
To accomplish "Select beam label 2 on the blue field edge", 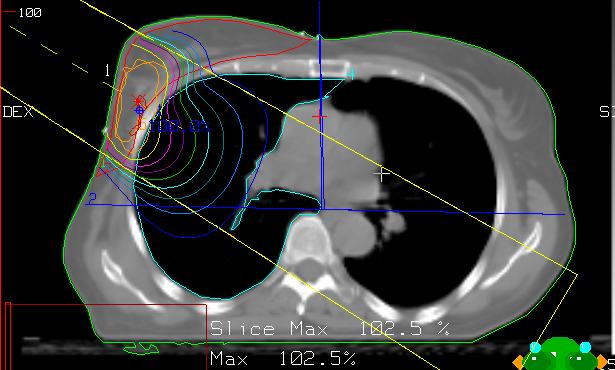I will pyautogui.click(x=92, y=199).
